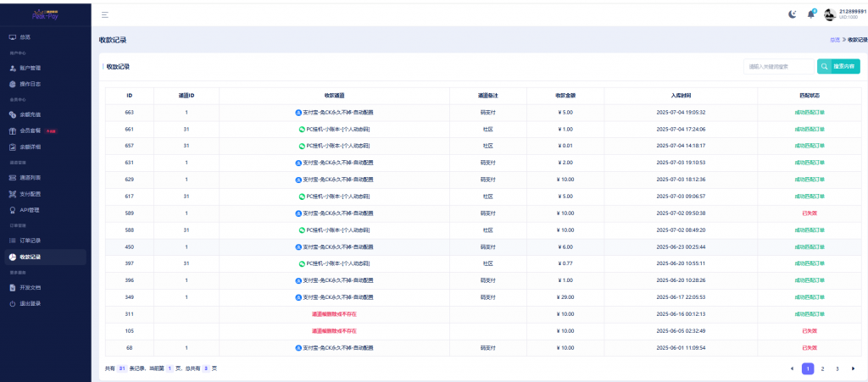The image size is (868, 382).
Task: Click the green status in row 311
Action: pyautogui.click(x=810, y=314)
